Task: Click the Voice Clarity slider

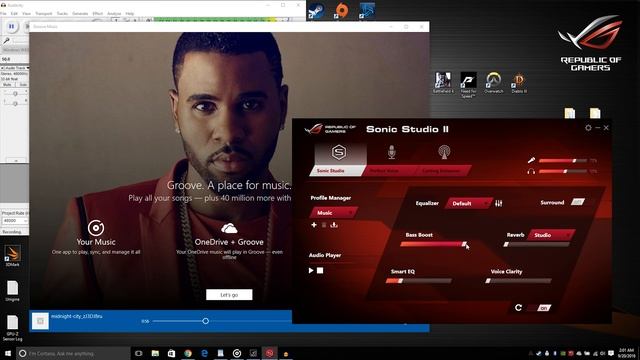Action: [518, 281]
